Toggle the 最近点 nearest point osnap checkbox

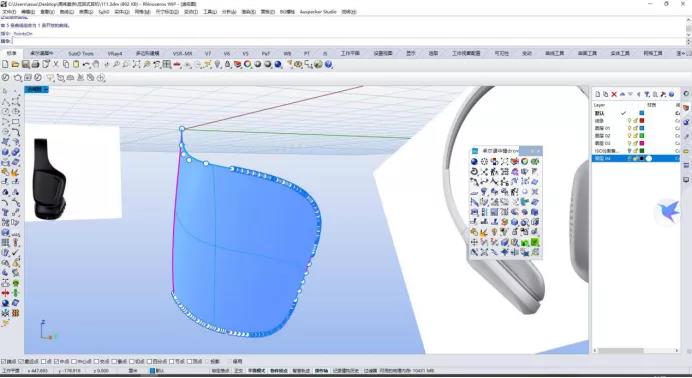pyautogui.click(x=21, y=361)
